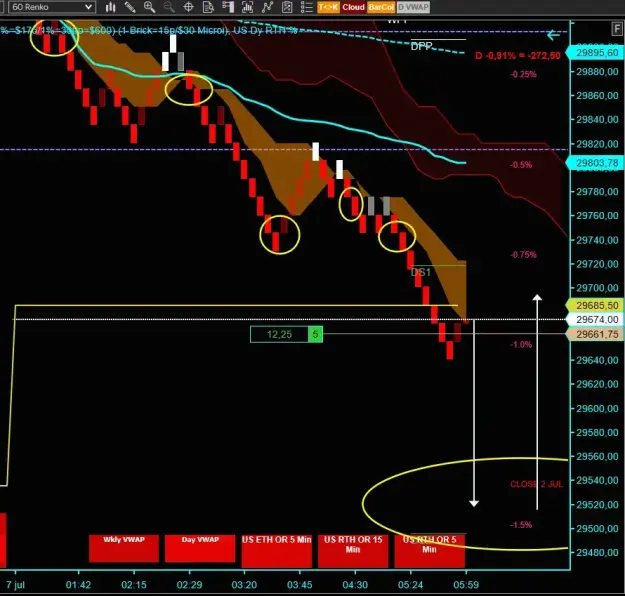The width and height of the screenshot is (625, 596).
Task: Open the chart trader panel icon
Action: (228, 7)
